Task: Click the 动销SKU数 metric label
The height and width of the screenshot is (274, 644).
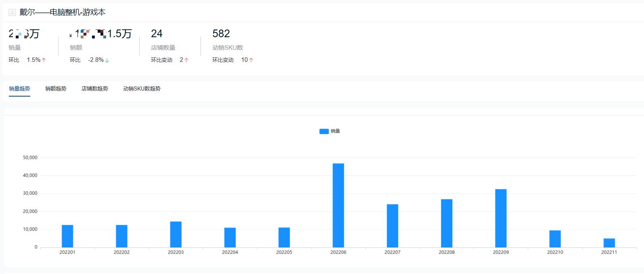Action: (x=228, y=48)
